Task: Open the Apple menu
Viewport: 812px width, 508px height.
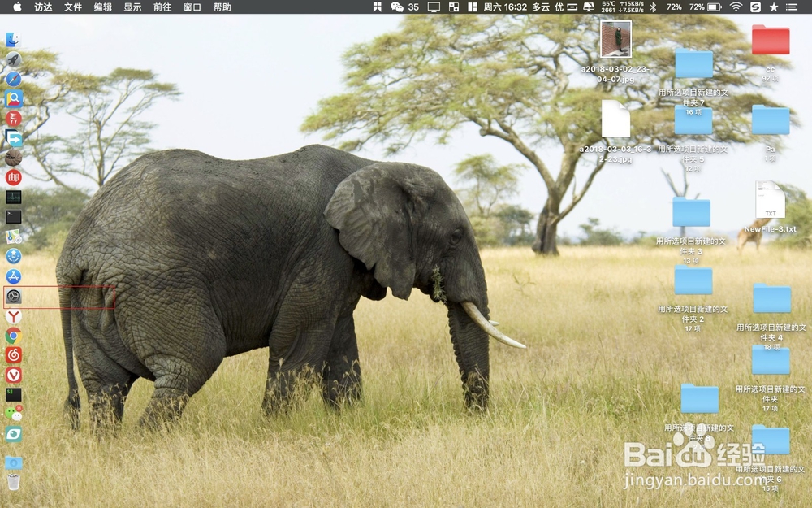Action: click(x=16, y=7)
